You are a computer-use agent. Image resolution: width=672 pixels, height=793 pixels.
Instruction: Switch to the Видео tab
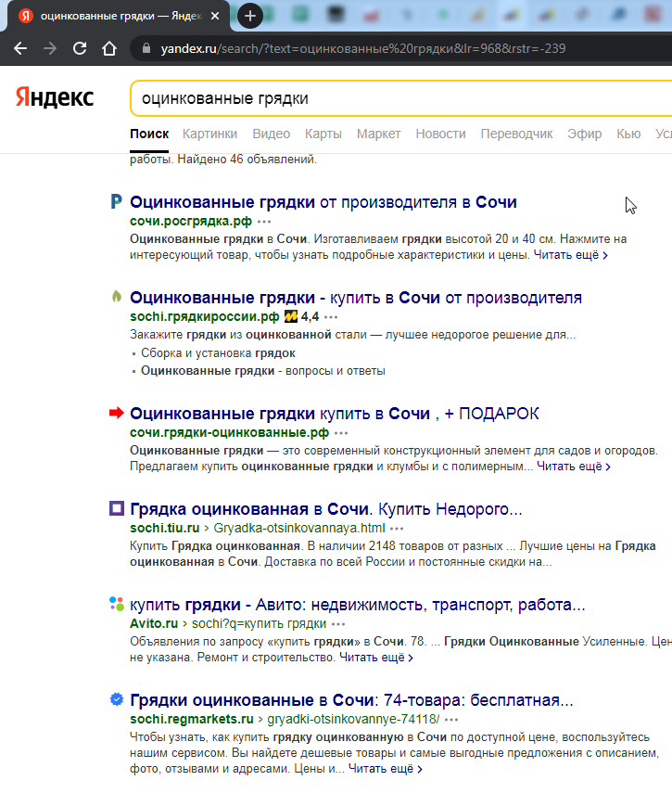pyautogui.click(x=272, y=134)
